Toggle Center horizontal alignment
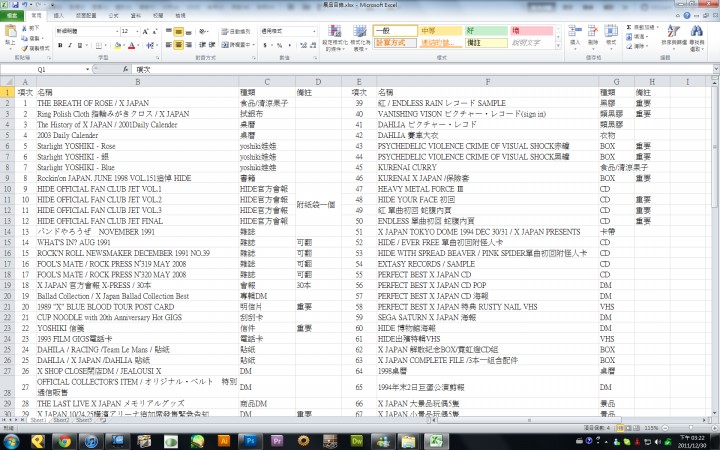720x450 pixels. point(178,45)
